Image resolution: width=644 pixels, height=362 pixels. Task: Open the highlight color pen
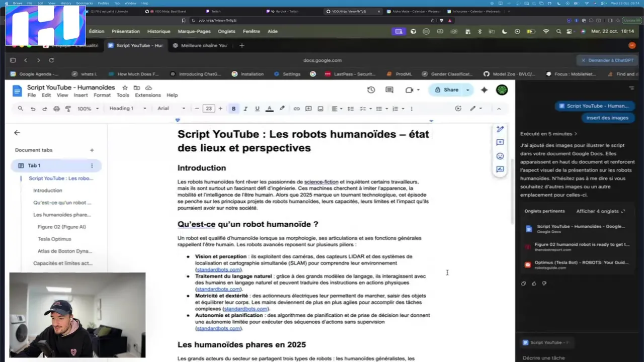(x=282, y=109)
